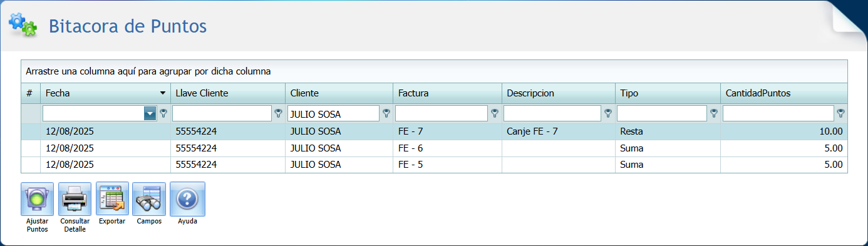Click the date in the FE - 5 row
This screenshot has width=868, height=246.
click(70, 165)
